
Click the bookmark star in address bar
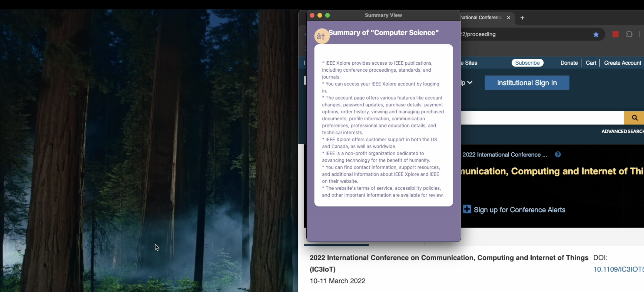596,34
